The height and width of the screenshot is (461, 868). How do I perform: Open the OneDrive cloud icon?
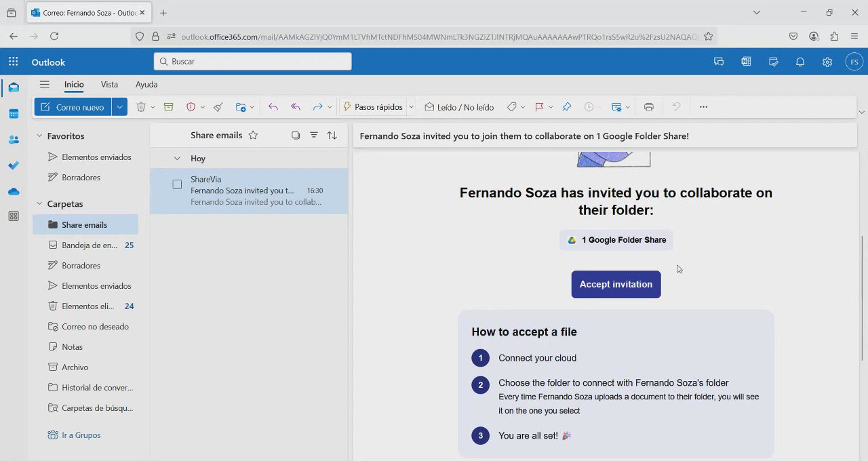[x=14, y=191]
